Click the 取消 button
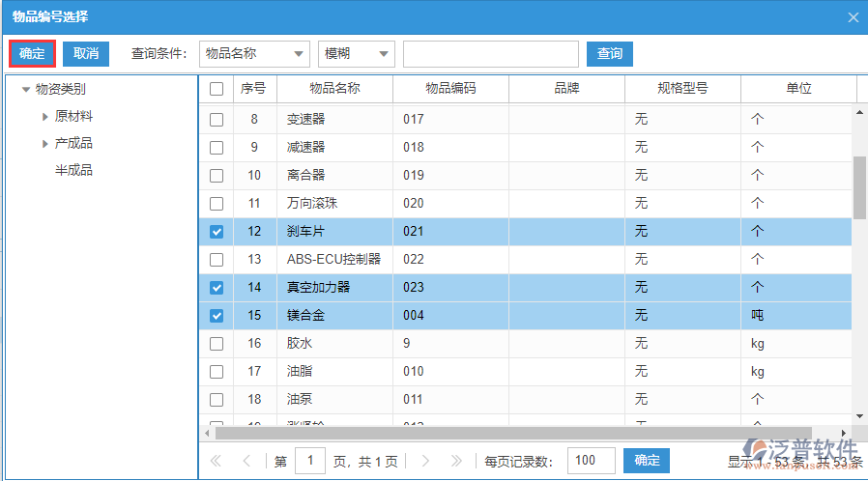The height and width of the screenshot is (481, 868). click(x=86, y=54)
